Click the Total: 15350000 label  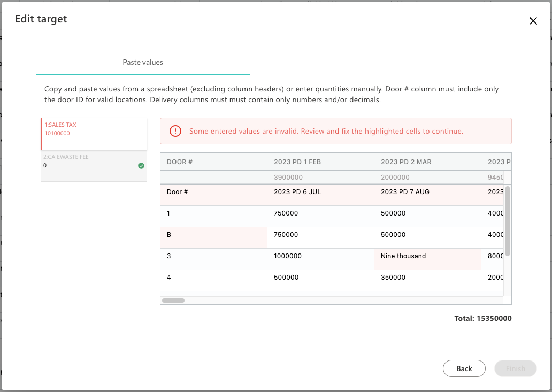point(482,318)
